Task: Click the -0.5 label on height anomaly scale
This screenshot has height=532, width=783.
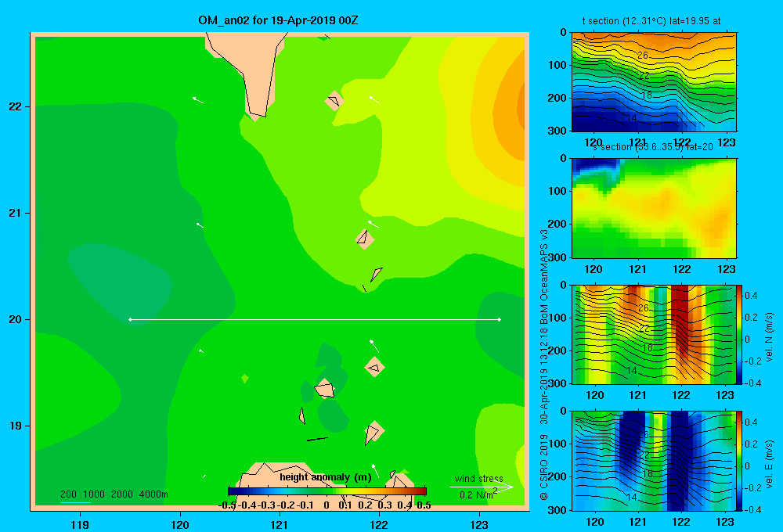Action: pyautogui.click(x=227, y=505)
